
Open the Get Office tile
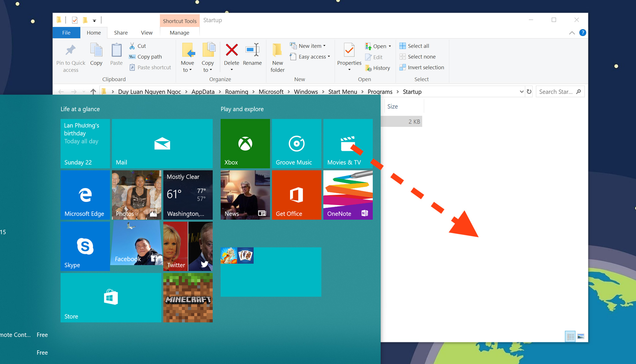[297, 195]
